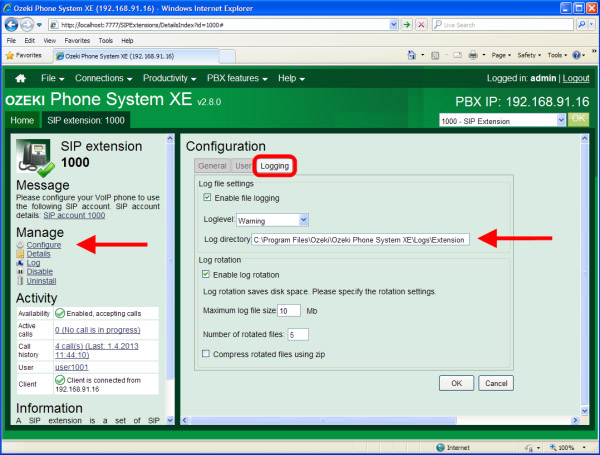600x455 pixels.
Task: Expand the Connections menu
Action: (103, 78)
